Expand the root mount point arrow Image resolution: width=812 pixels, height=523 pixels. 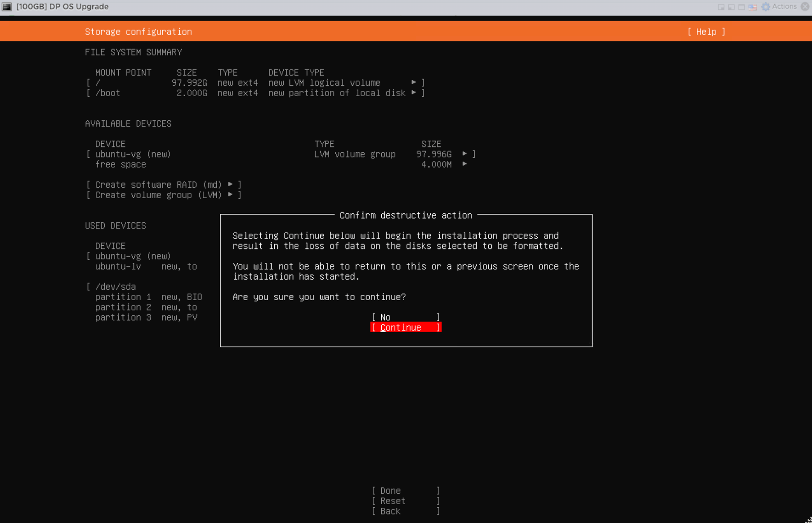[x=414, y=83]
